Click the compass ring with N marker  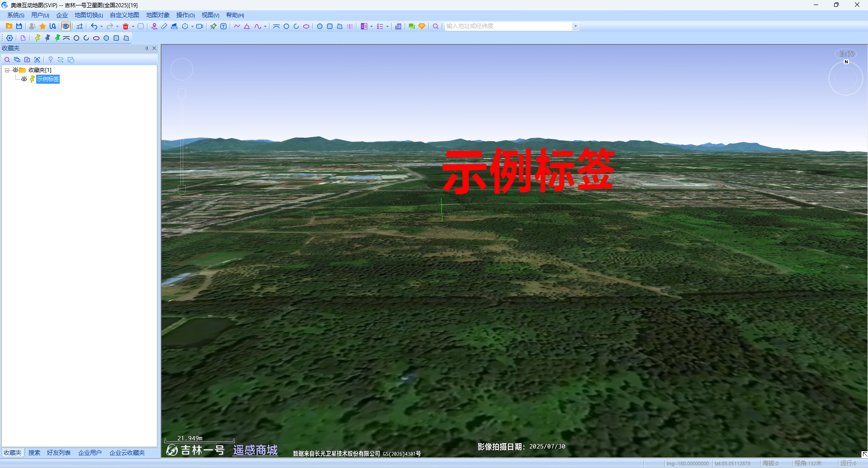pyautogui.click(x=846, y=78)
